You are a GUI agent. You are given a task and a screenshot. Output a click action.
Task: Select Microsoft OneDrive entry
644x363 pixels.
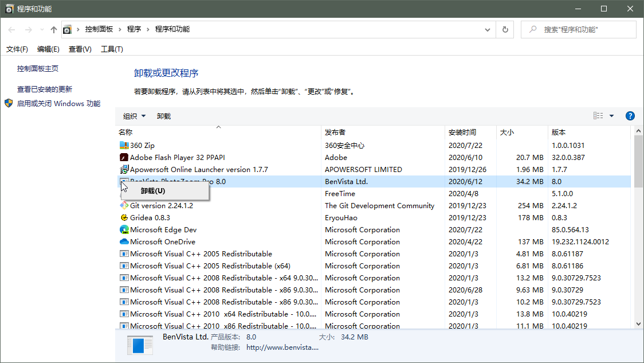[374, 242]
